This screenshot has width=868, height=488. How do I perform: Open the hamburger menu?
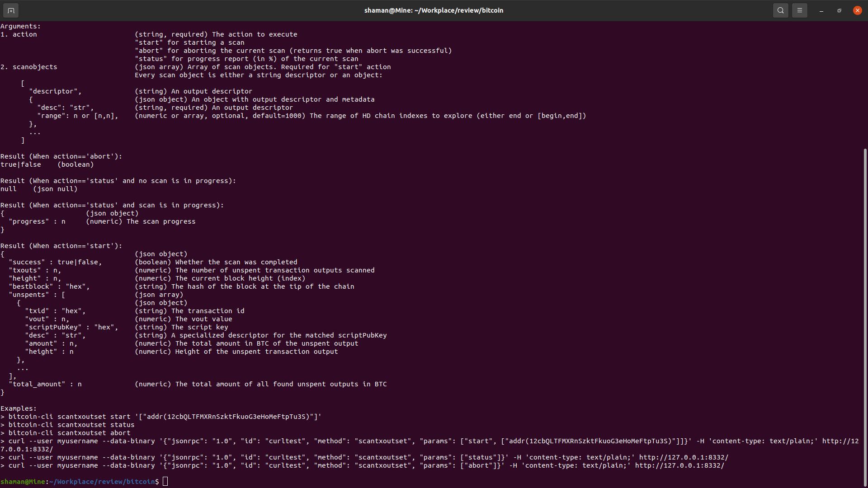[x=799, y=10]
